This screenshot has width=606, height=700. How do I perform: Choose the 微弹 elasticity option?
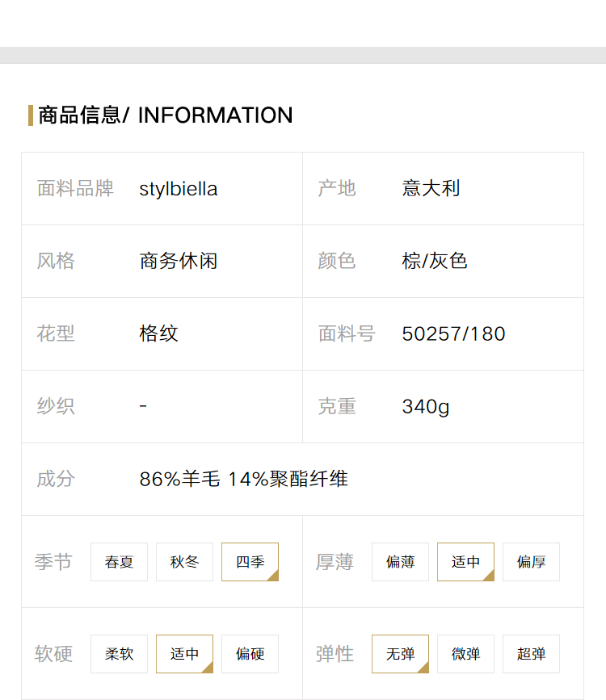tap(465, 653)
